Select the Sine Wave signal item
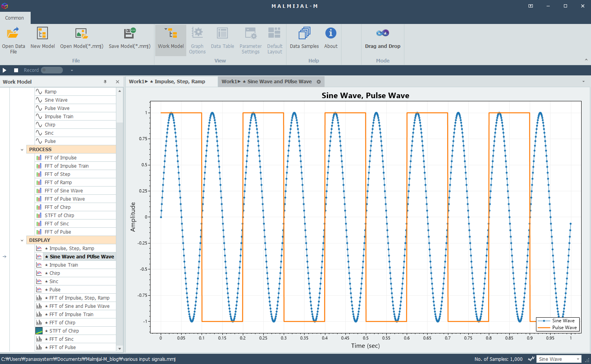Screen dimensions: 591x364 pos(75,100)
